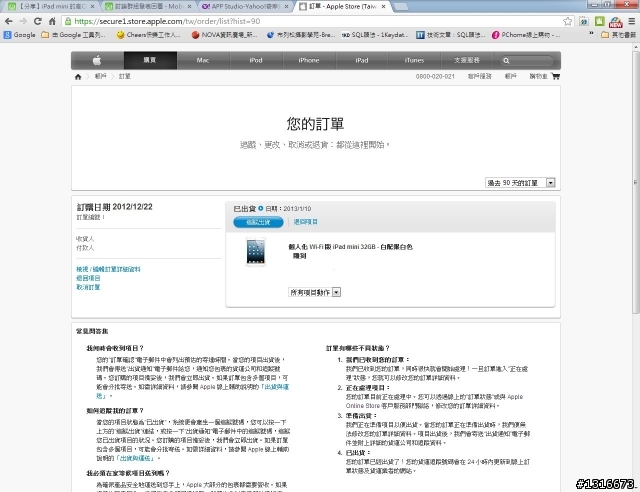This screenshot has width=640, height=492.
Task: Switch to the iPad mini browser tab
Action: point(51,6)
